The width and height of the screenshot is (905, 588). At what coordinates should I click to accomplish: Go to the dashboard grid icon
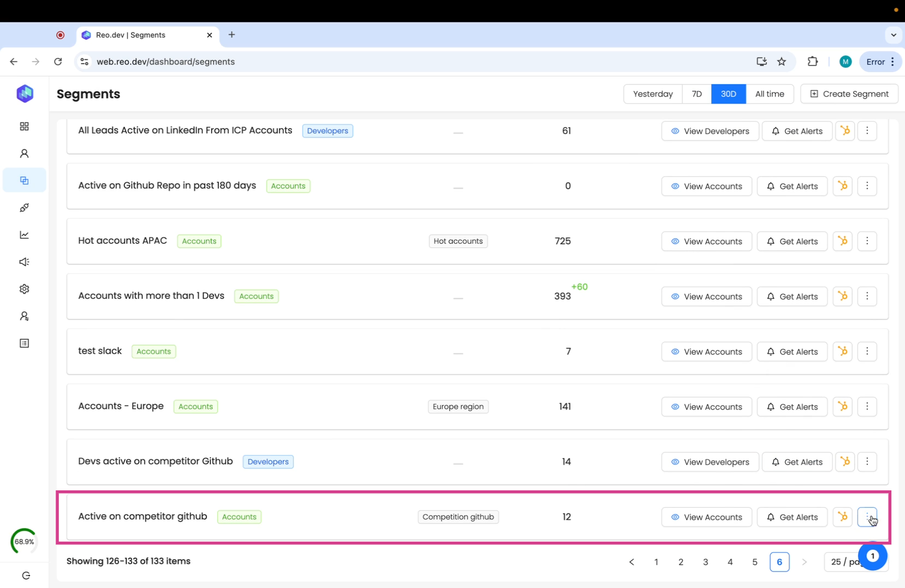(x=24, y=127)
